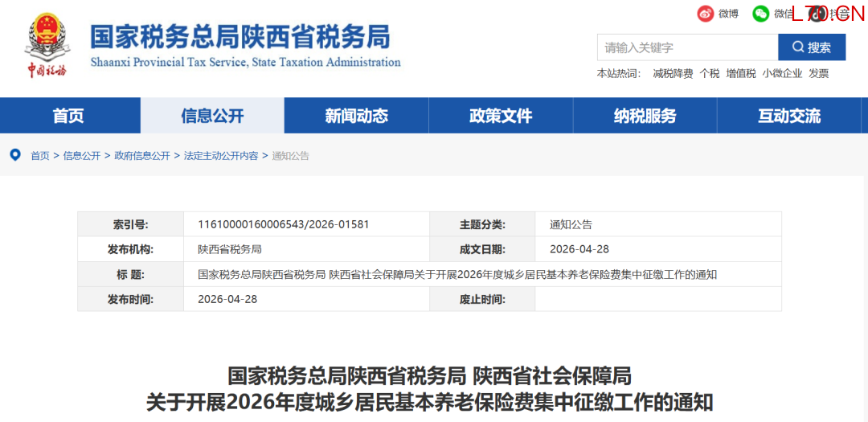This screenshot has height=422, width=868.
Task: Open the 小微企业 hot keyword link
Action: tap(782, 73)
